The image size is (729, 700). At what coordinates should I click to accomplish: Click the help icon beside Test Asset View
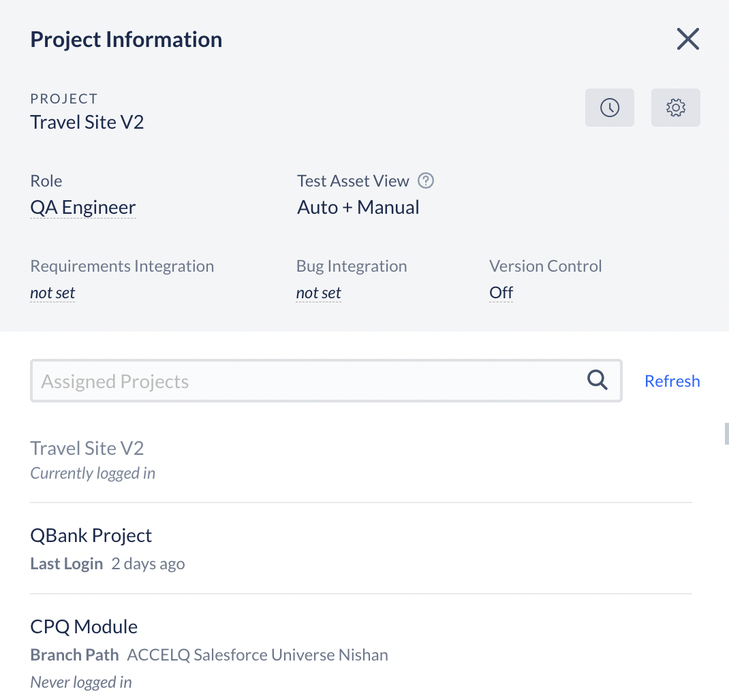pos(425,180)
